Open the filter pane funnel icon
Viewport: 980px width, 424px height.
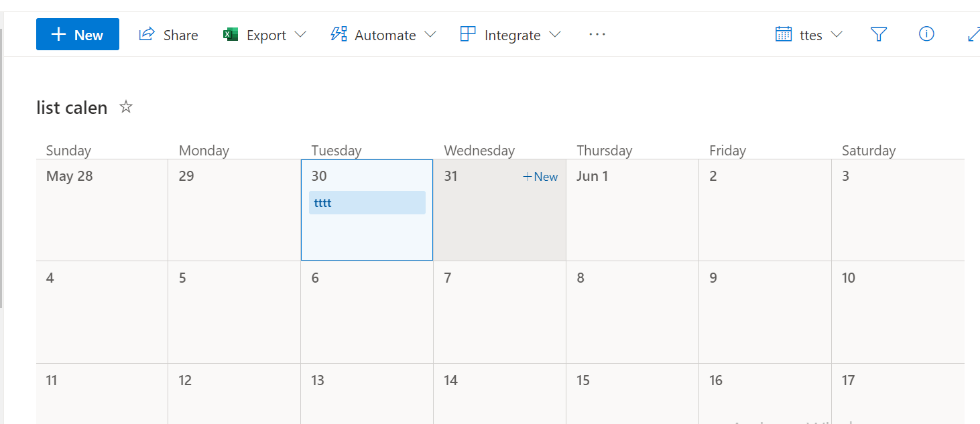879,35
